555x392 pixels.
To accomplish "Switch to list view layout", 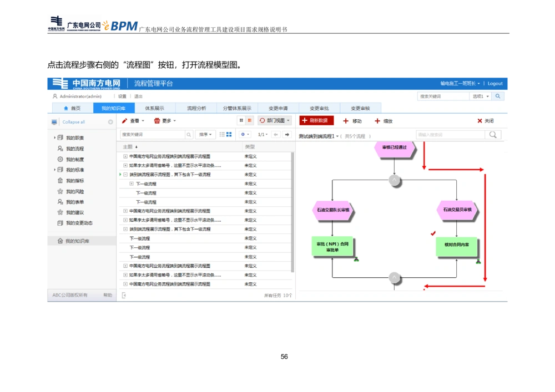I will click(222, 135).
